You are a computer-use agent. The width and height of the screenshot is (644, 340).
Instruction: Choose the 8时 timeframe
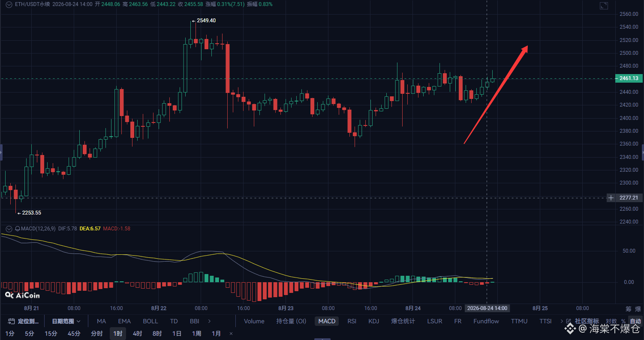(157, 334)
